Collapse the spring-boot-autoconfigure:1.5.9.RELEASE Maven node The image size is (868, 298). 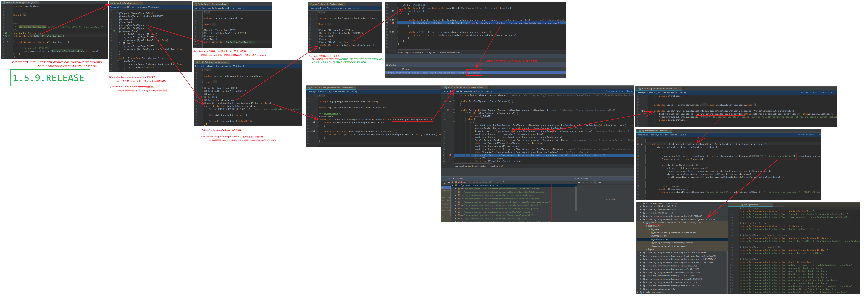(641, 219)
